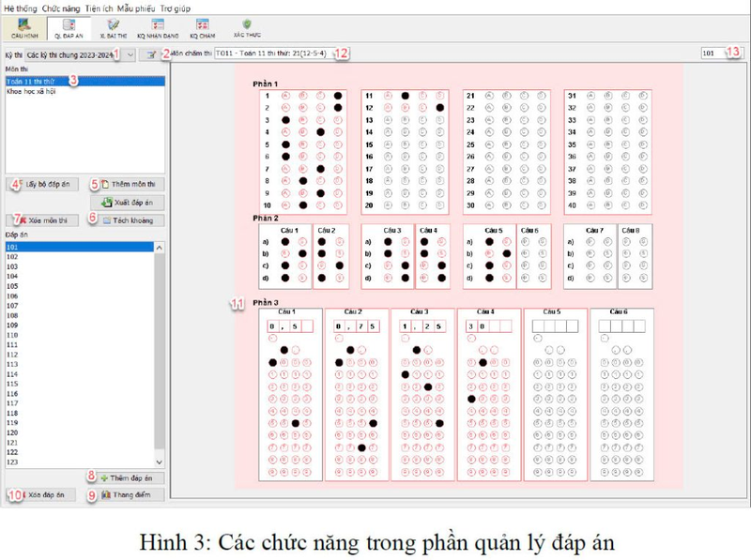Open the Tiện ích menu
The width and height of the screenshot is (751, 560).
[x=100, y=8]
